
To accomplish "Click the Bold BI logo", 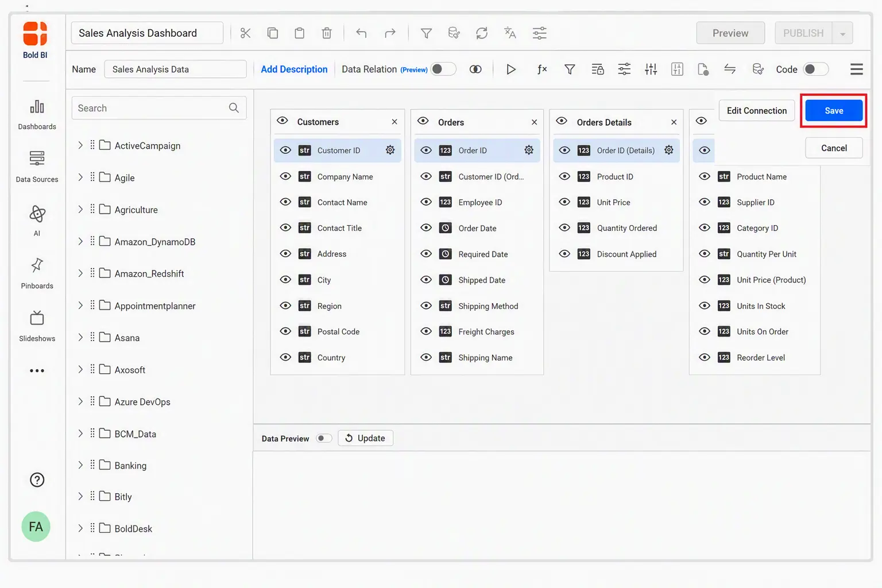I will pos(35,40).
